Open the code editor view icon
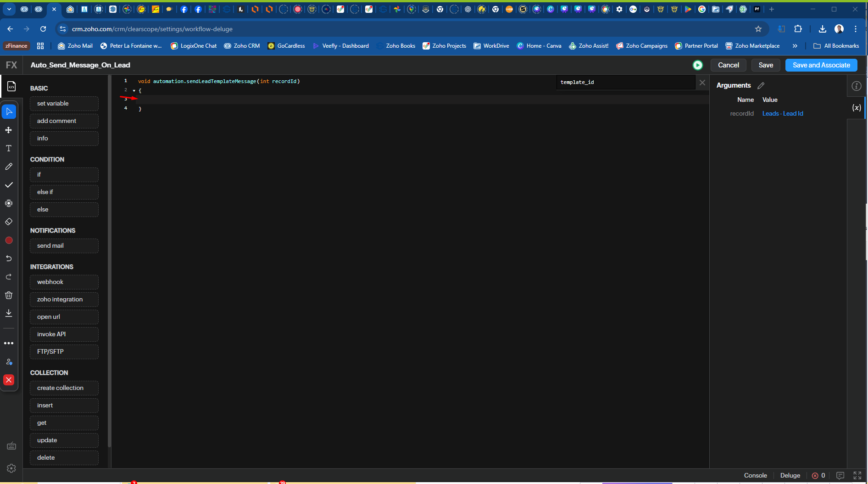Screen dimensions: 868x484 (x=11, y=86)
